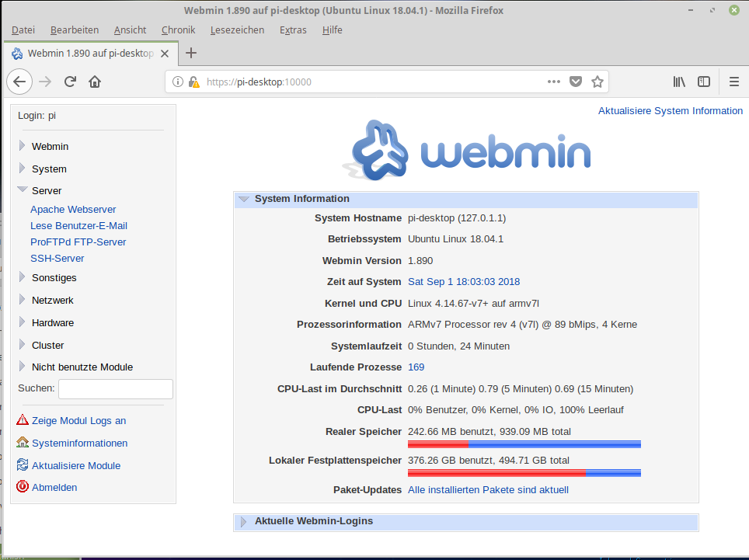Screen dimensions: 749x560
Task: Open a new tab with plus button
Action: pyautogui.click(x=191, y=53)
